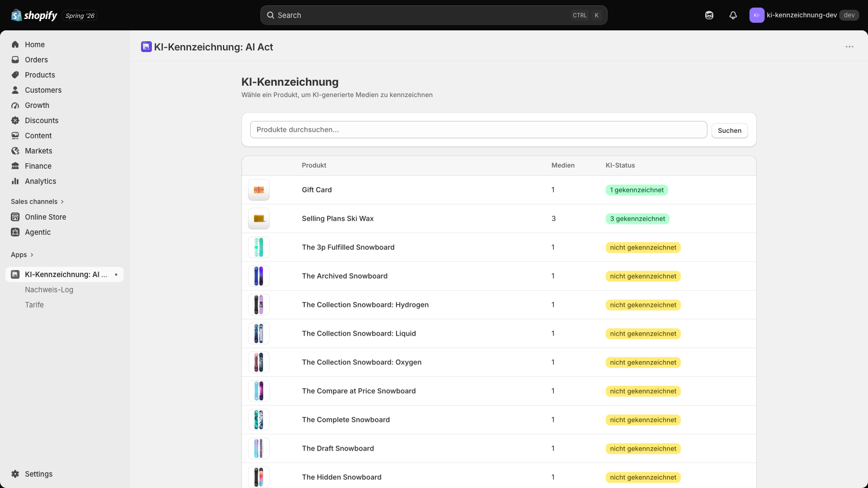Click the Suchen button

730,130
